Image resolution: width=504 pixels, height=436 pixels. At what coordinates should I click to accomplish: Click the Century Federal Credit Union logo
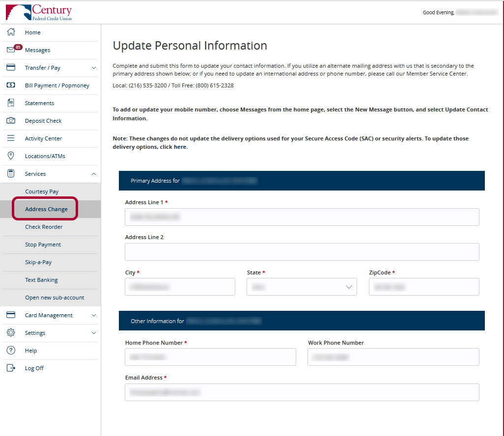point(39,13)
